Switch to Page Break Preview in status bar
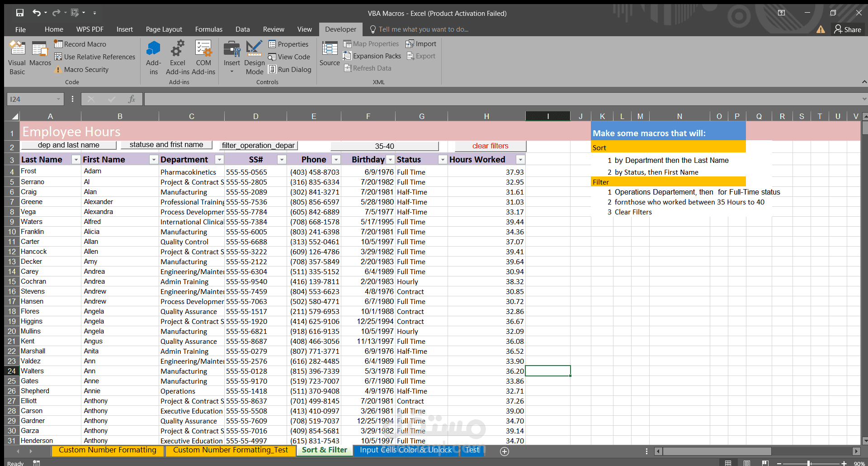Viewport: 868px width, 466px height. pyautogui.click(x=765, y=463)
